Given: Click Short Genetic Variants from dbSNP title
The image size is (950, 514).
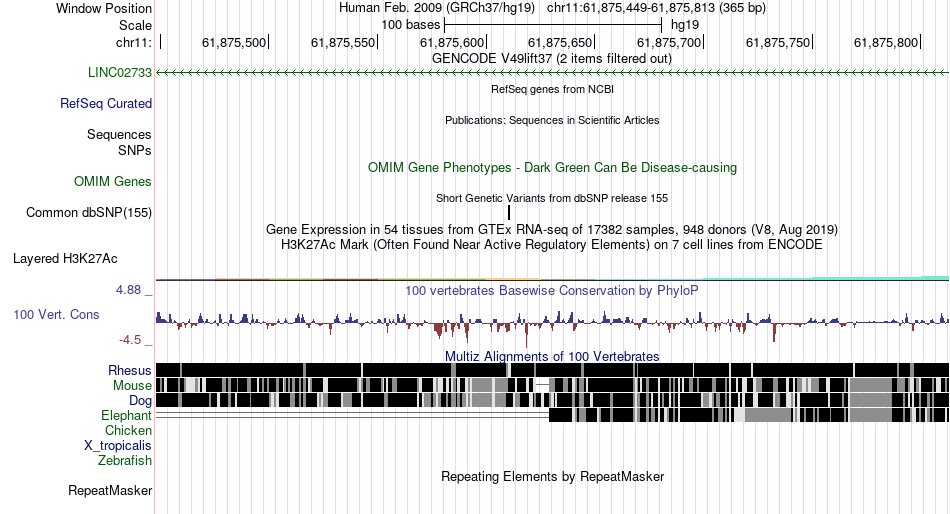Looking at the screenshot, I should [x=552, y=198].
